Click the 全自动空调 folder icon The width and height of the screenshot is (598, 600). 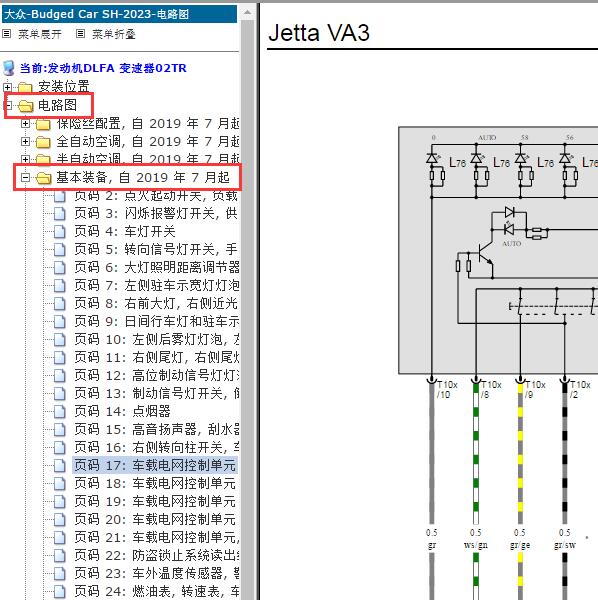click(43, 142)
